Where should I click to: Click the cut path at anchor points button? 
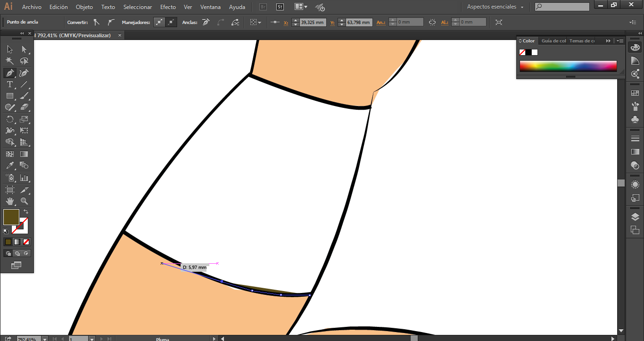(235, 22)
